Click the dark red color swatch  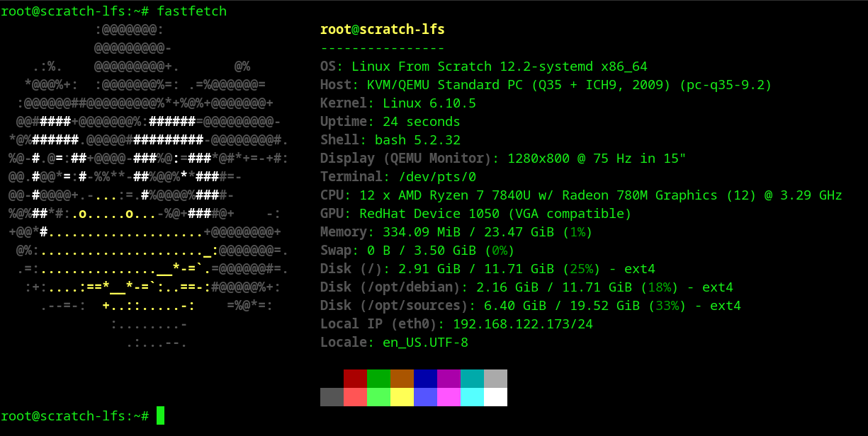tap(355, 379)
